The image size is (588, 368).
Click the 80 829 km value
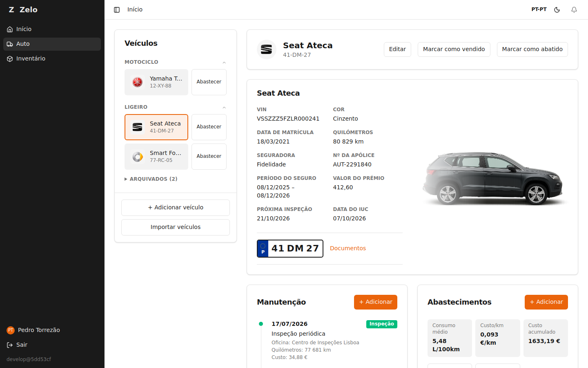click(x=348, y=142)
